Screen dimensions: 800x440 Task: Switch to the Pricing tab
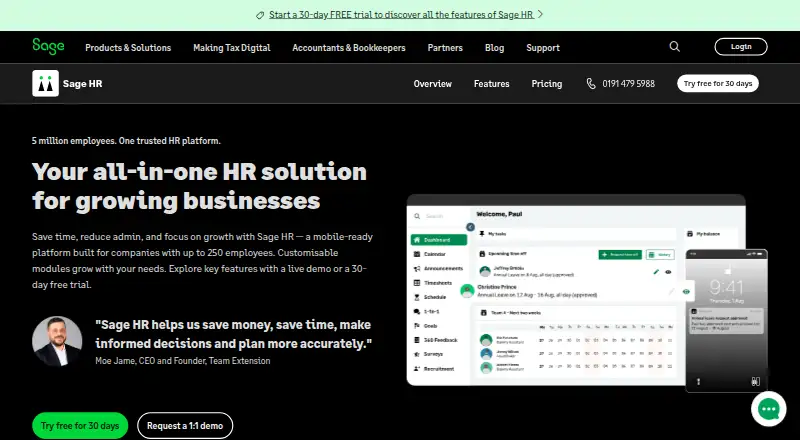click(x=546, y=84)
